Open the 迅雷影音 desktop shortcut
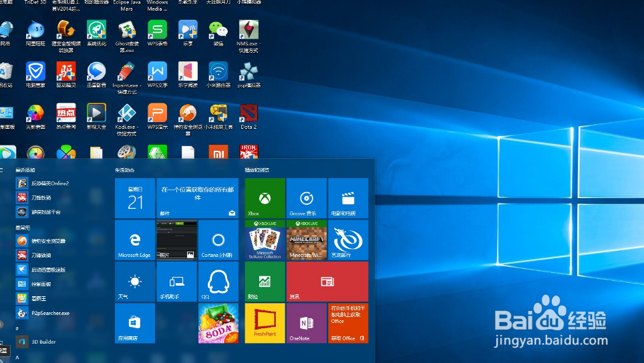The height and width of the screenshot is (363, 644). pyautogui.click(x=96, y=75)
